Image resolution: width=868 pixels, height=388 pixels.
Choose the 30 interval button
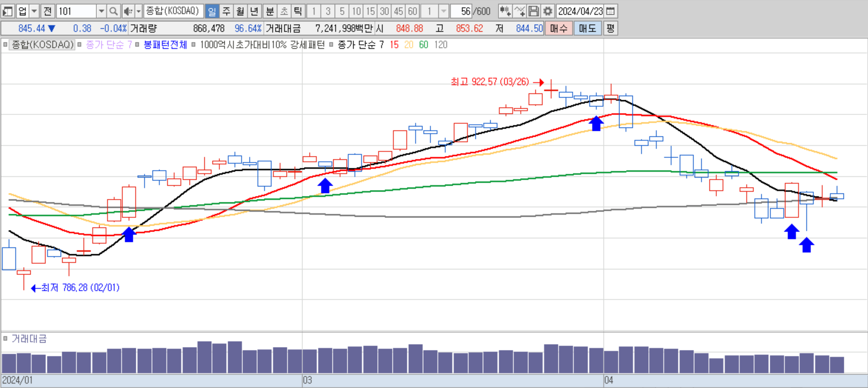[x=384, y=11]
